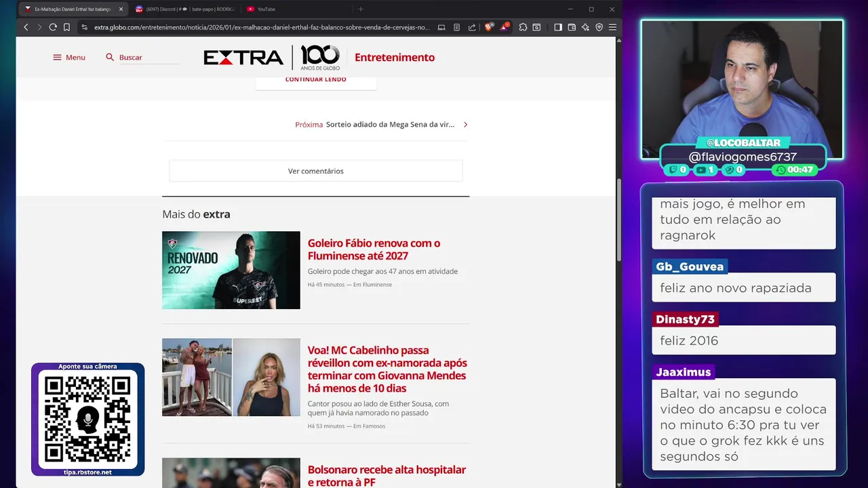Open the Brave Wallet icon
The width and height of the screenshot is (868, 488).
point(572,27)
